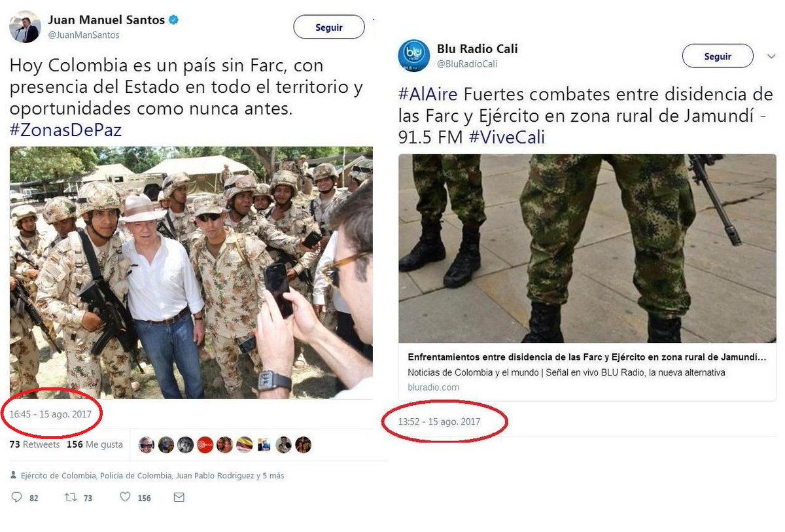Follow Juan Manuel Santos with the Seguir button
The height and width of the screenshot is (532, 785).
(329, 27)
